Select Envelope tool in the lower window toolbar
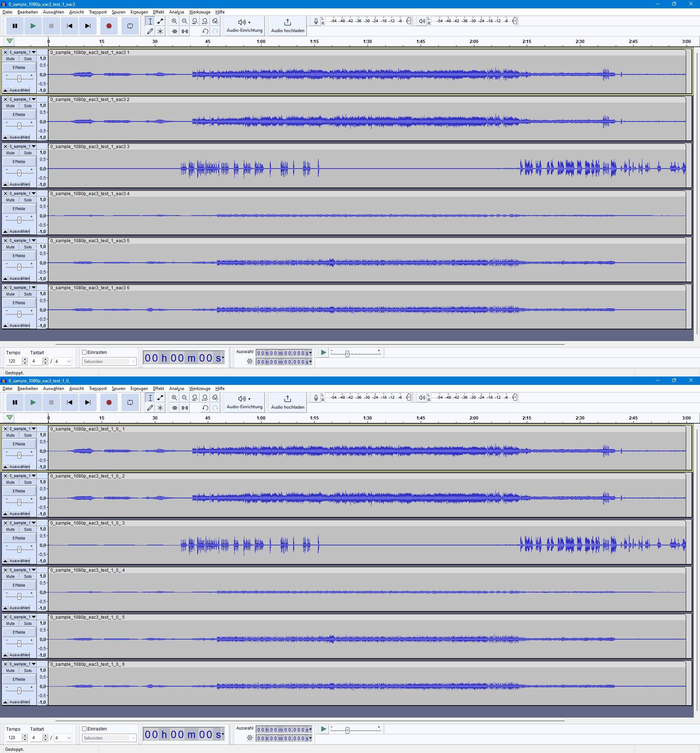This screenshot has width=700, height=753. click(160, 398)
